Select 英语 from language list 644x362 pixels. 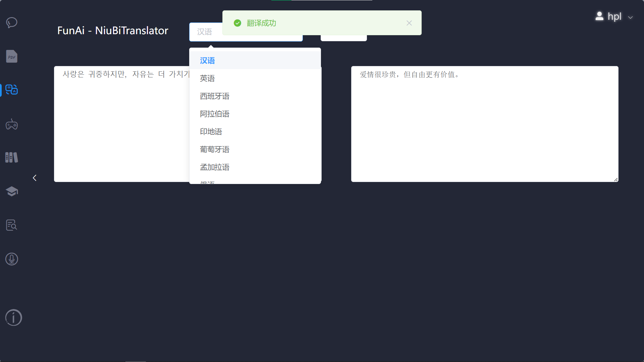point(207,78)
